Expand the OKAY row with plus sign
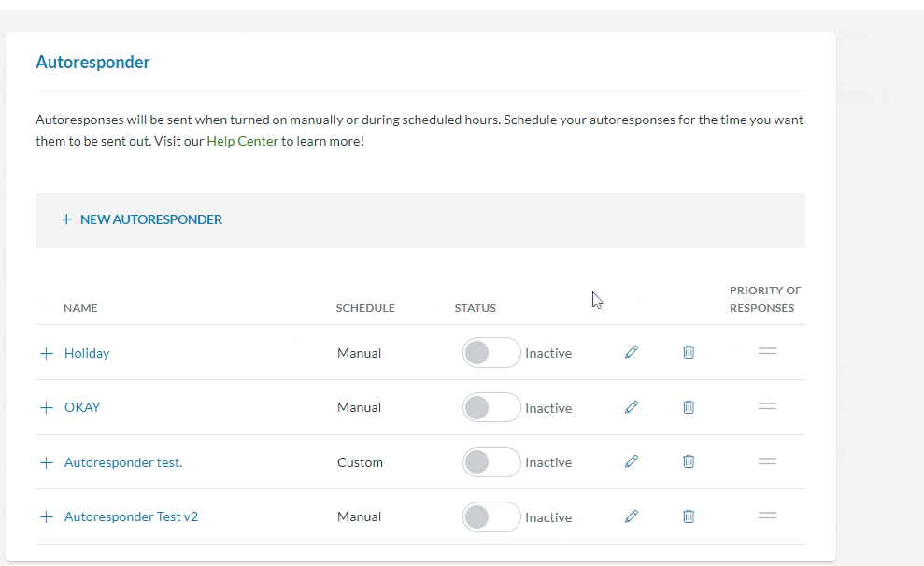924x566 pixels. [47, 408]
